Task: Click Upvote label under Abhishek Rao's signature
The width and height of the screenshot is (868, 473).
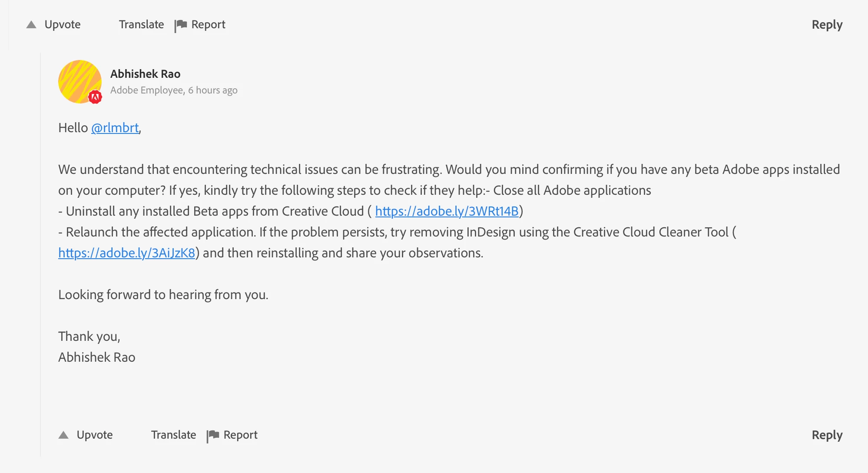Action: click(x=95, y=435)
